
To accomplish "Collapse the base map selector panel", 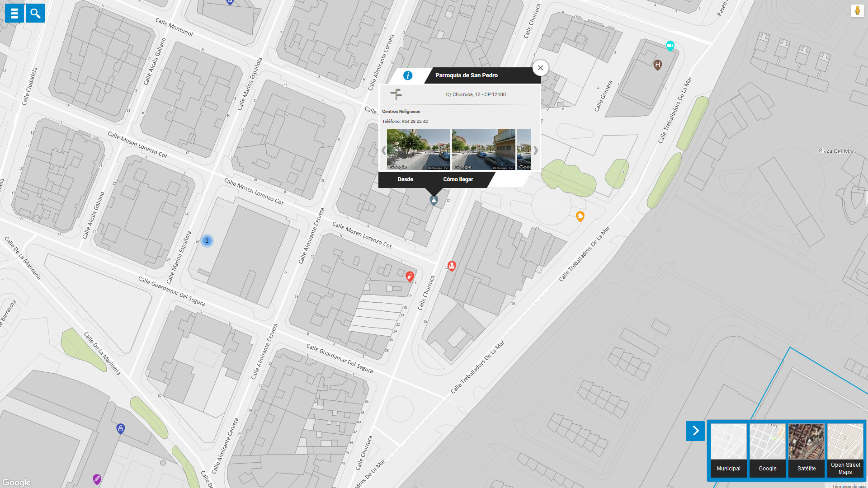I will tap(695, 431).
